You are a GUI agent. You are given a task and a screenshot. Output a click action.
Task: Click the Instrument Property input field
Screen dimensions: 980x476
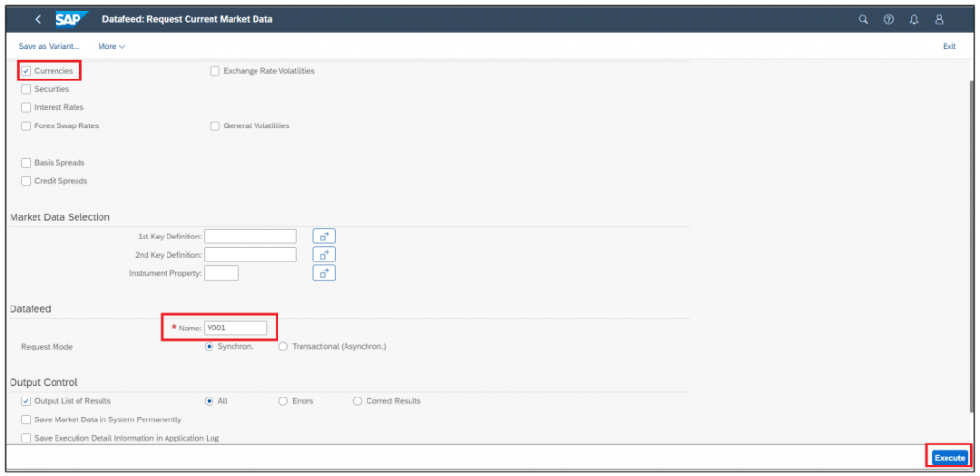[221, 273]
